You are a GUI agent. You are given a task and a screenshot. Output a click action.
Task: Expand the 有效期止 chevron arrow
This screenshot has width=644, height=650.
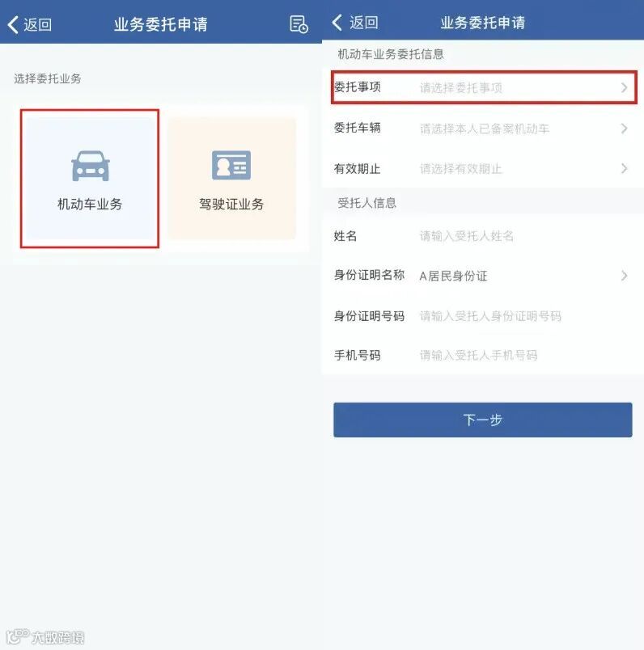tap(624, 168)
